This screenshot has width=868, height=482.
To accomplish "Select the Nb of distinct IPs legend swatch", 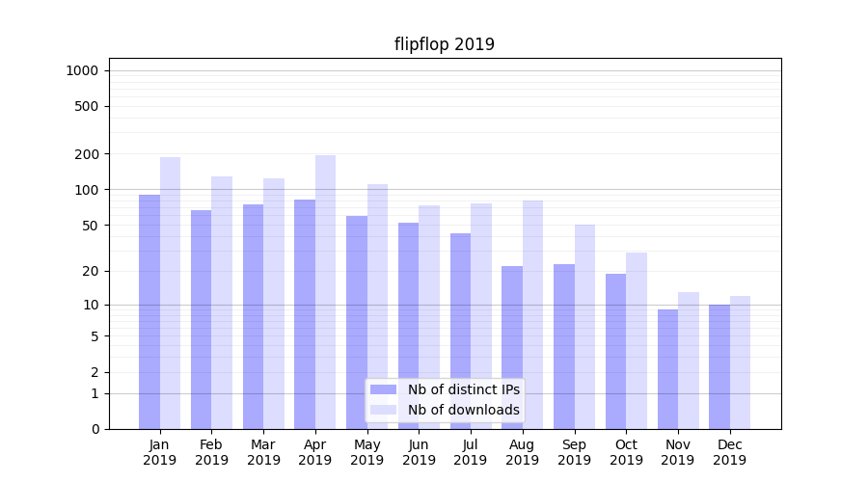I will [383, 389].
